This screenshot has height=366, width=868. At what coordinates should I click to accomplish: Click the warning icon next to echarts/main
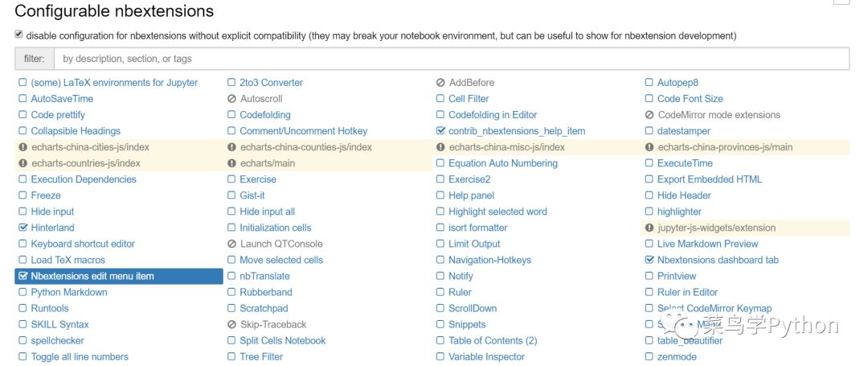coord(231,163)
